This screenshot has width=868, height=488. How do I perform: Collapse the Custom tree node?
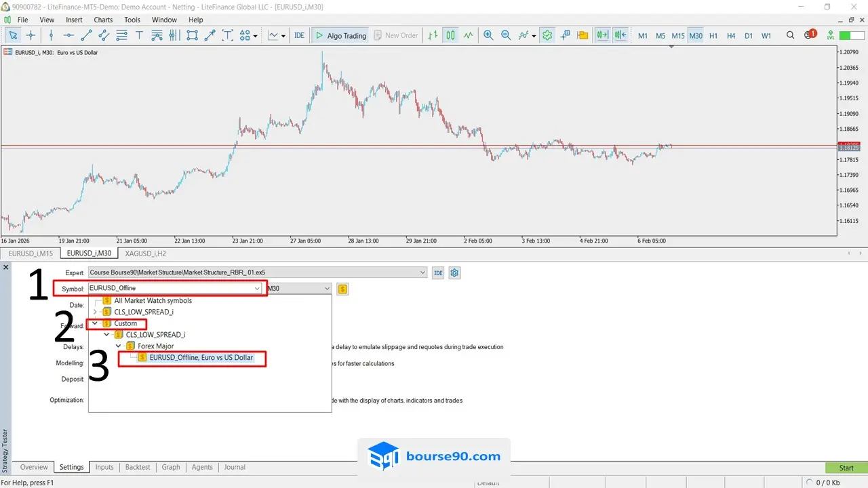(95, 323)
